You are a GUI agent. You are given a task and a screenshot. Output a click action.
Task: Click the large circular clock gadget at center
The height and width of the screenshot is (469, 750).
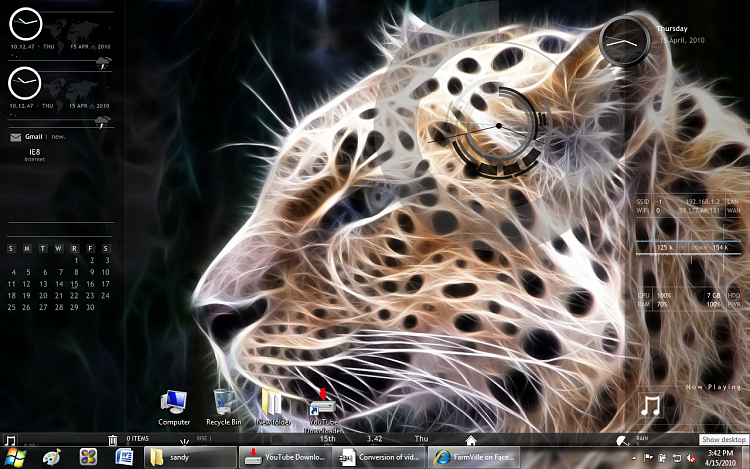(x=499, y=126)
